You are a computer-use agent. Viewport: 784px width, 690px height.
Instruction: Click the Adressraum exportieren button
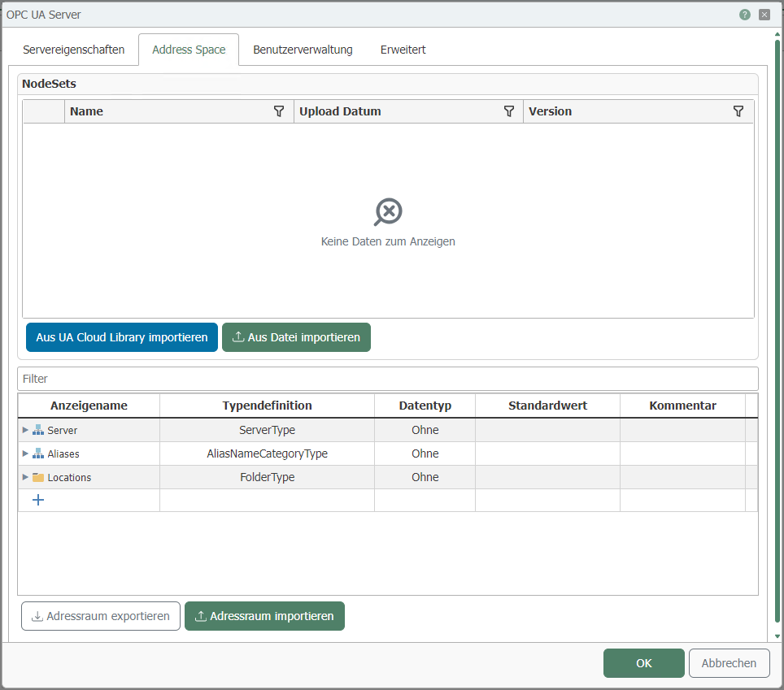tap(101, 616)
